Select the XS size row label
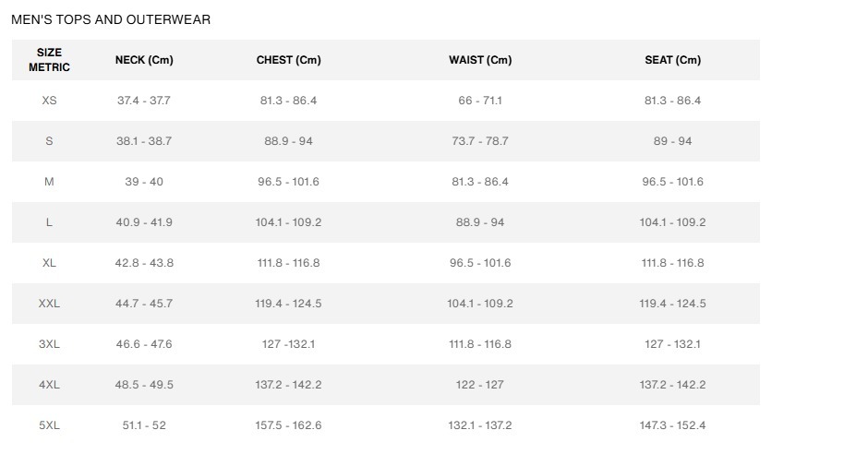 coord(49,101)
